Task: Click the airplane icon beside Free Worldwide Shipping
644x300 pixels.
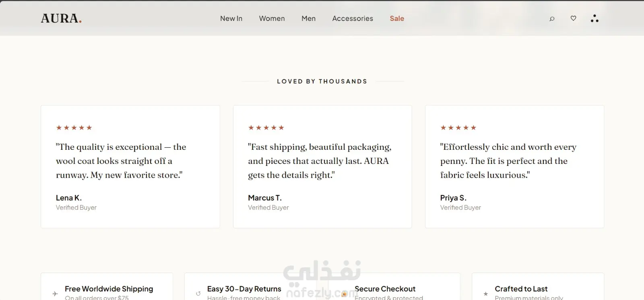Action: [55, 294]
